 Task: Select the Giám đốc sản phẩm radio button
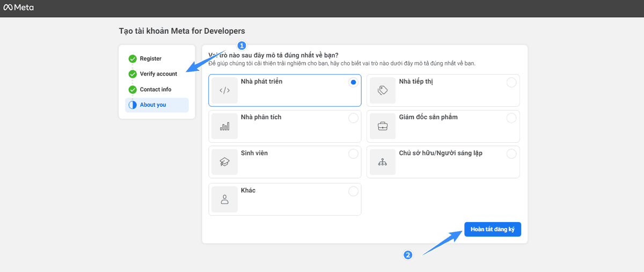[511, 118]
